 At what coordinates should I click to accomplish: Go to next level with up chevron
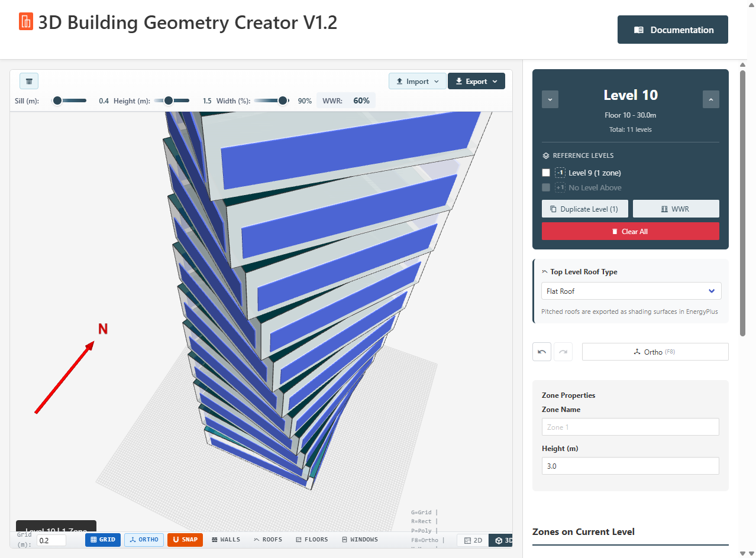point(710,99)
